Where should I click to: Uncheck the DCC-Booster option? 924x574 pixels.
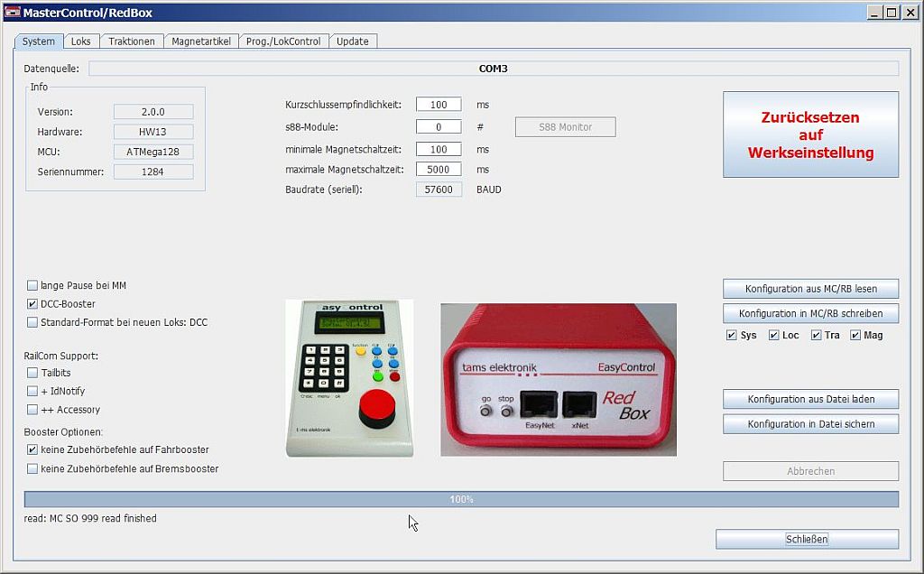point(32,304)
